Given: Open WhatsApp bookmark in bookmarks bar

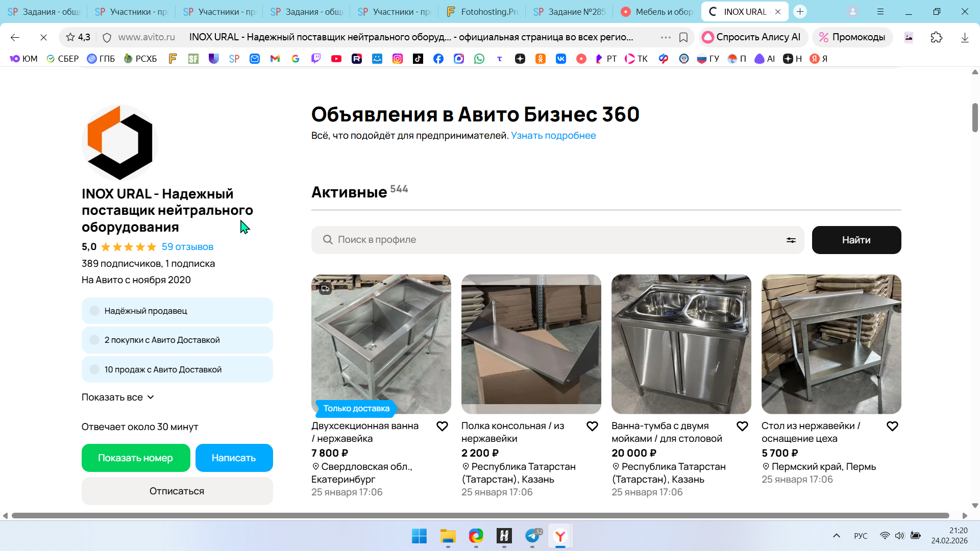Looking at the screenshot, I should pos(479,59).
